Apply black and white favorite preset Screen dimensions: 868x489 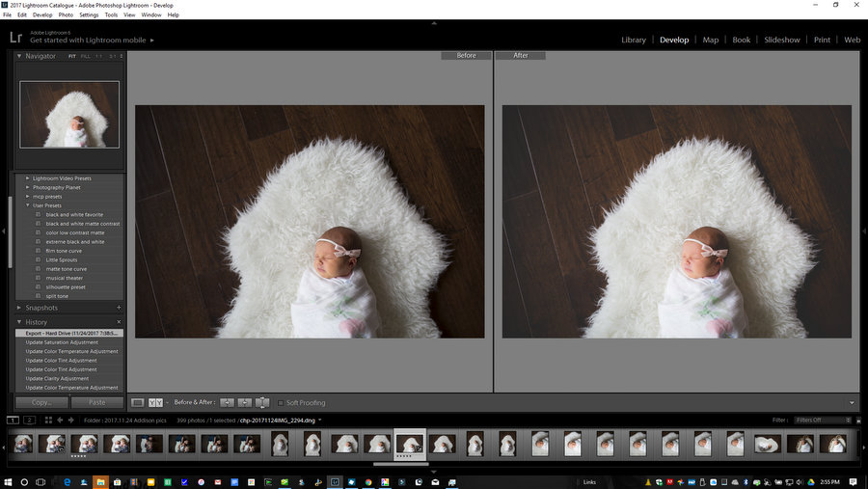(x=74, y=214)
